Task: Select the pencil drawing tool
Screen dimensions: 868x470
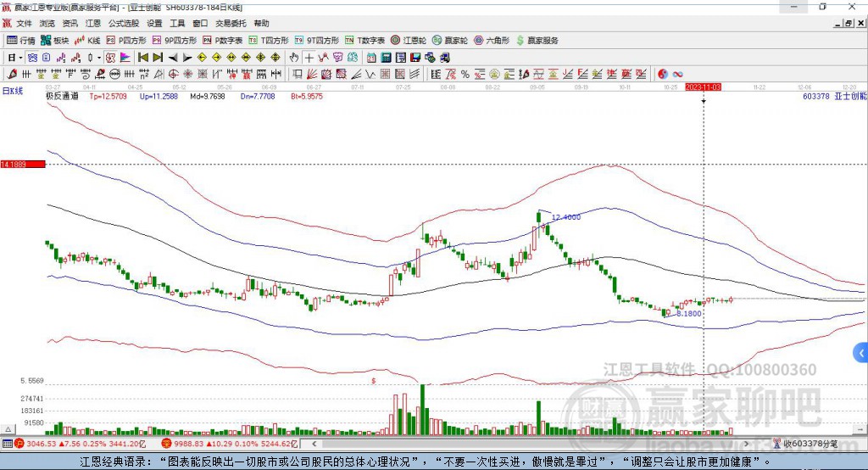Action: tap(12, 75)
